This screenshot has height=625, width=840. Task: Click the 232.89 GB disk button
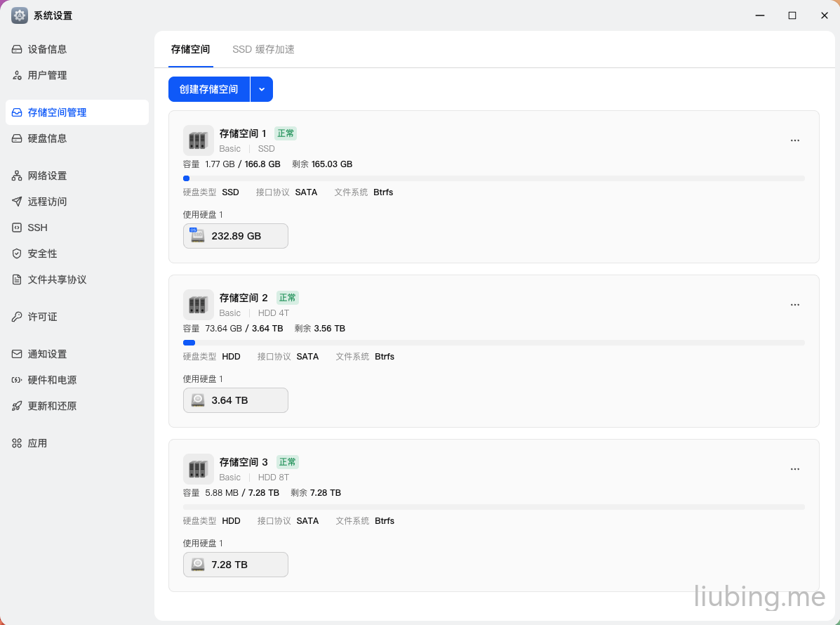(x=235, y=236)
